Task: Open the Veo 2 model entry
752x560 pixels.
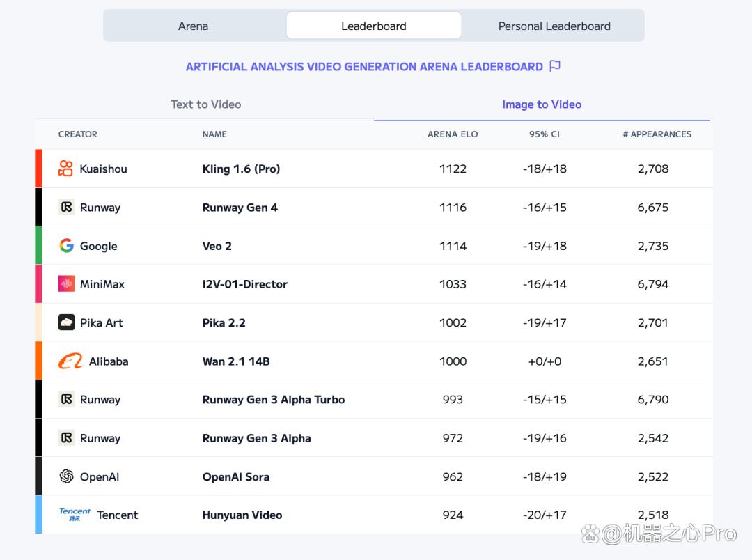Action: 217,246
